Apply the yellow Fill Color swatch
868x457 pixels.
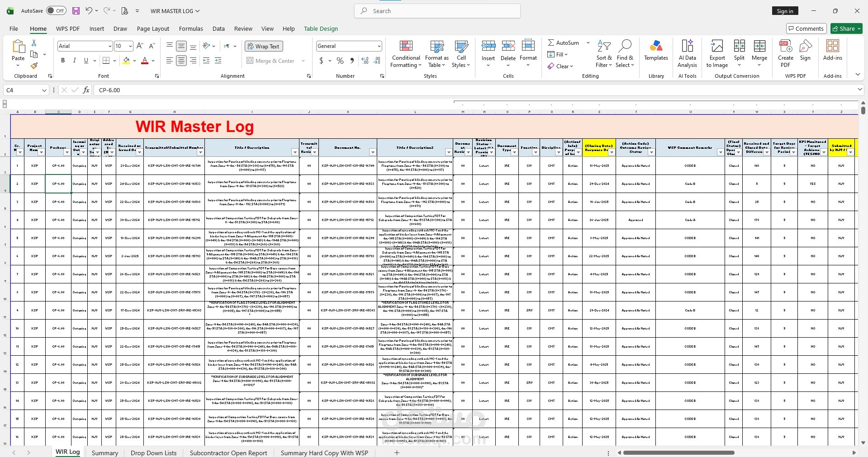pos(127,61)
